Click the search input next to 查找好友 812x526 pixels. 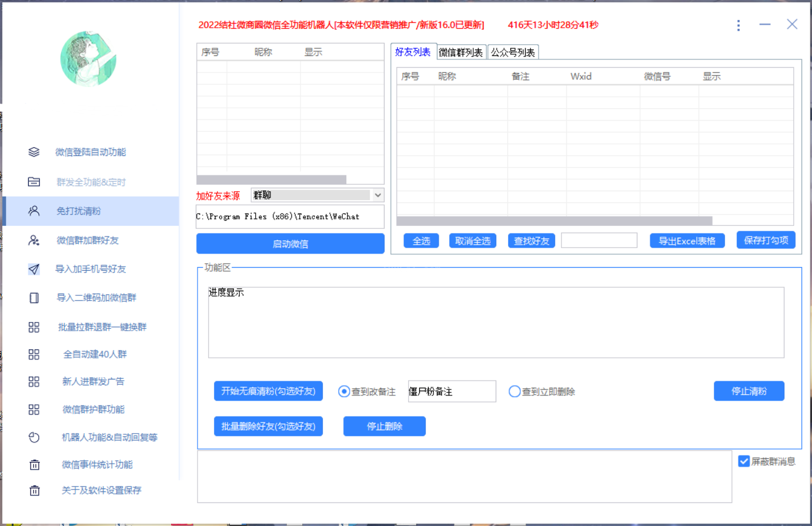click(599, 240)
